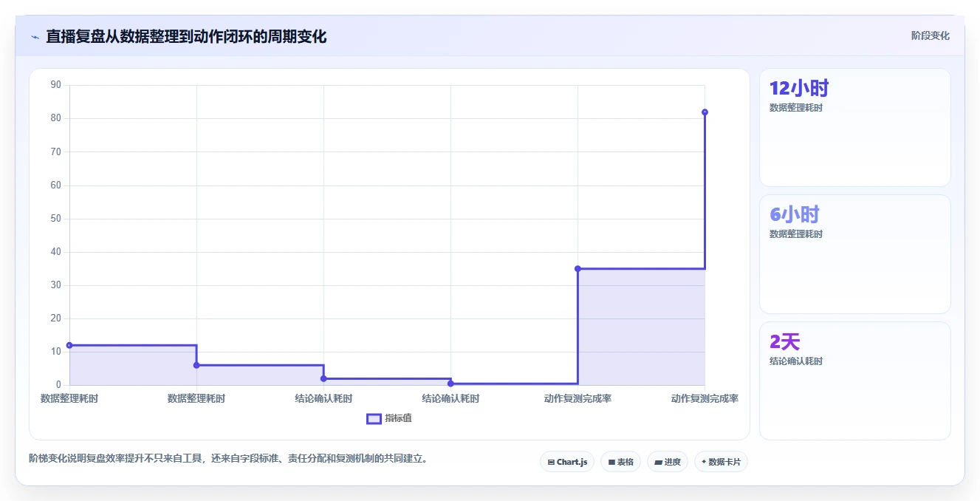This screenshot has height=501, width=980.
Task: Click the 2天 stat card value
Action: click(784, 342)
